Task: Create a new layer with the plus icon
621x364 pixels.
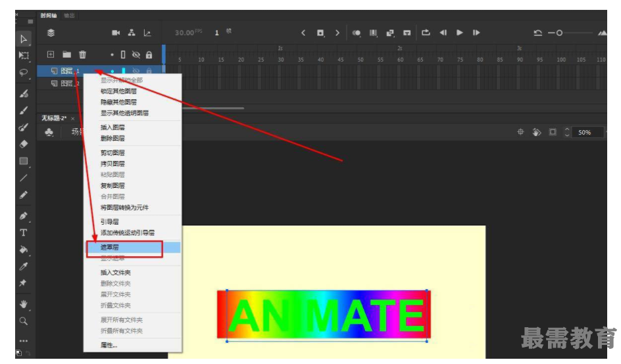Action: click(51, 54)
